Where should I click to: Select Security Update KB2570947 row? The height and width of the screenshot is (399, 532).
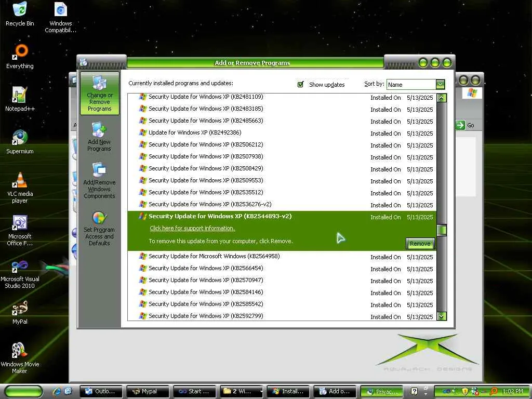(x=282, y=280)
